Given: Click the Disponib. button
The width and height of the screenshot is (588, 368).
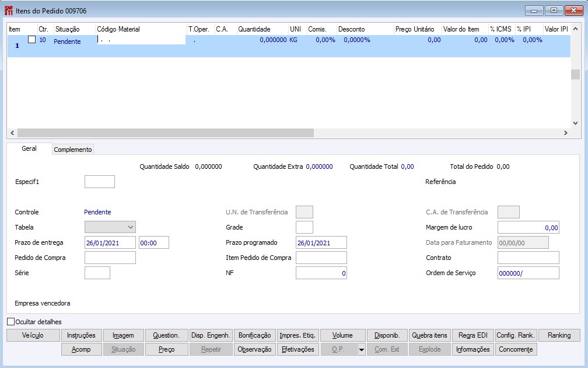Looking at the screenshot, I should (387, 335).
